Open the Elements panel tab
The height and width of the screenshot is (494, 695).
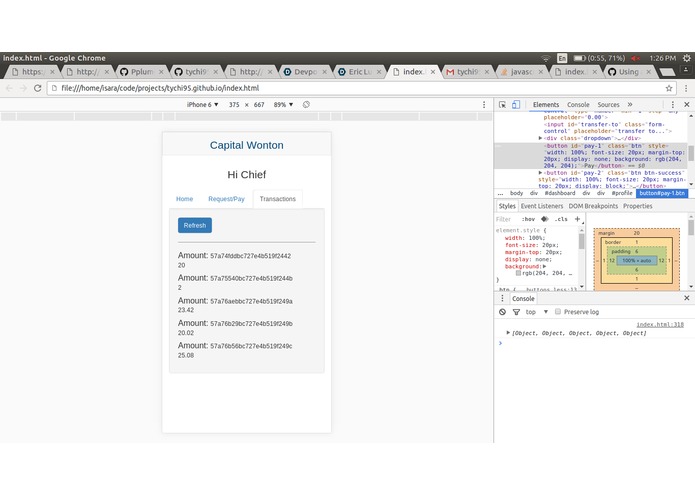[x=546, y=105]
